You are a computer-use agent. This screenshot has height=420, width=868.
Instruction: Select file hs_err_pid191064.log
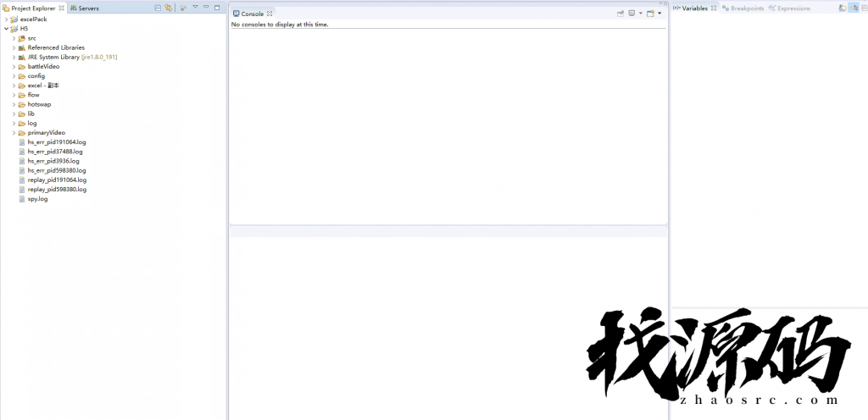click(x=57, y=142)
